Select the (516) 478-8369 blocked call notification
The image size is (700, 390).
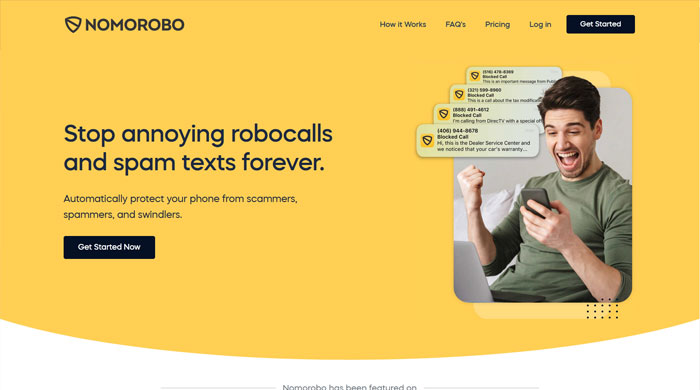(x=514, y=76)
